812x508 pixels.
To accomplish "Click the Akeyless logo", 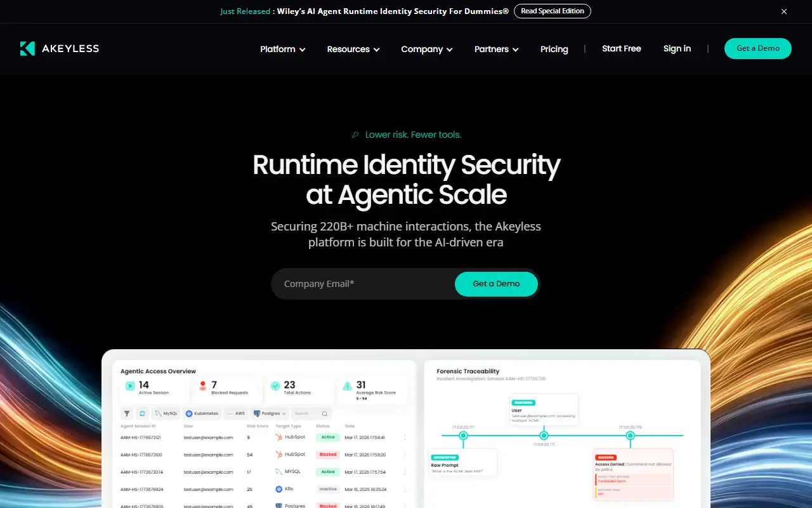I will (x=59, y=48).
